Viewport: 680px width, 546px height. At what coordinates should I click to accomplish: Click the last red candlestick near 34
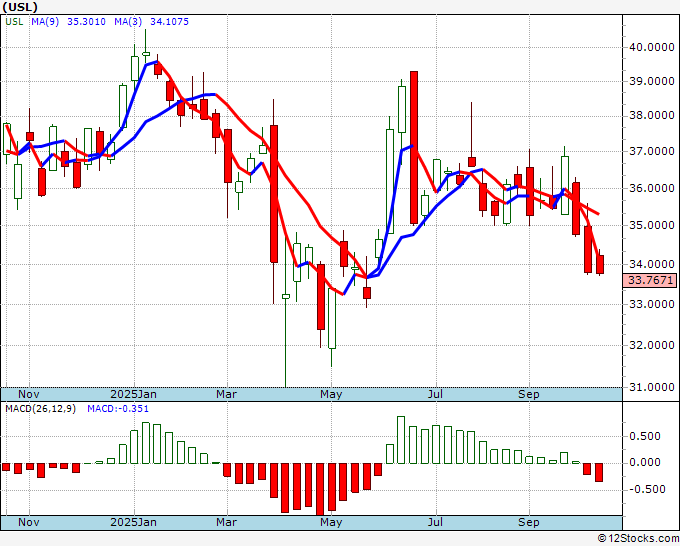point(600,264)
